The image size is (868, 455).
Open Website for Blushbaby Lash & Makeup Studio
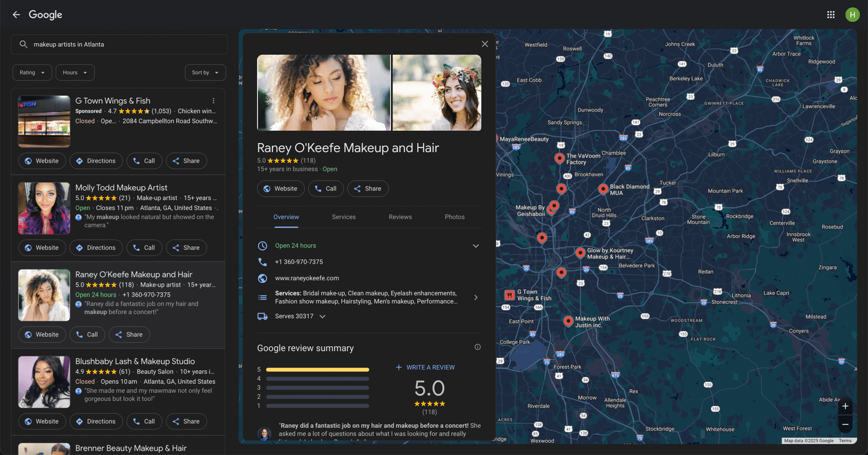click(42, 421)
